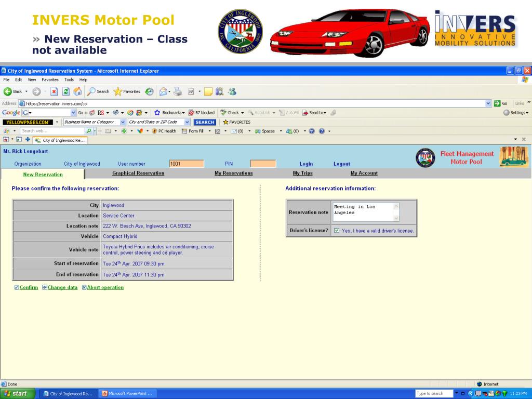Go back with the Back arrow button

(12, 91)
